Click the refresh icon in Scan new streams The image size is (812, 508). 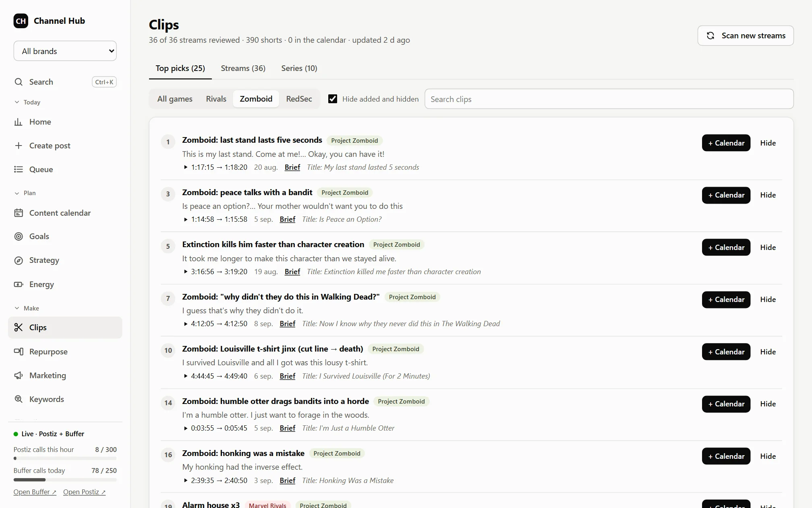click(710, 35)
